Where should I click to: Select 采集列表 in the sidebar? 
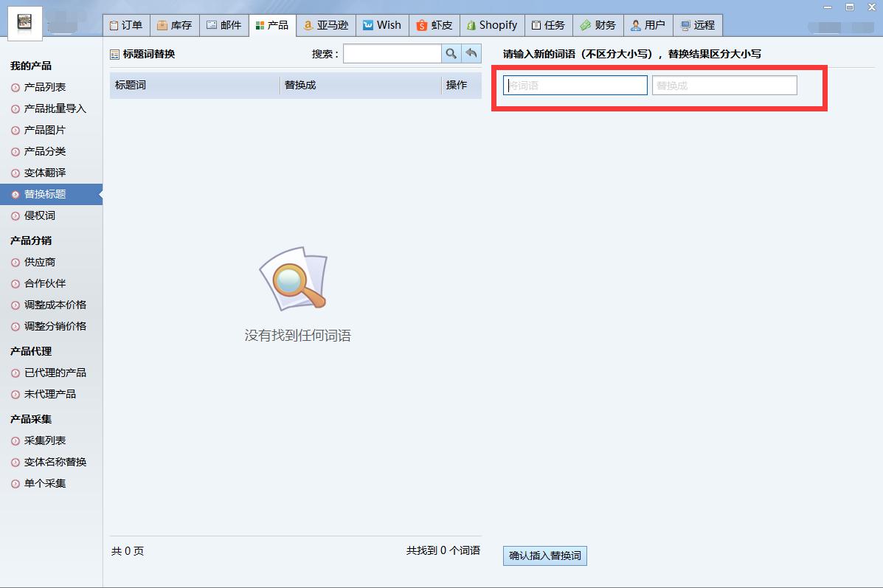pos(45,440)
